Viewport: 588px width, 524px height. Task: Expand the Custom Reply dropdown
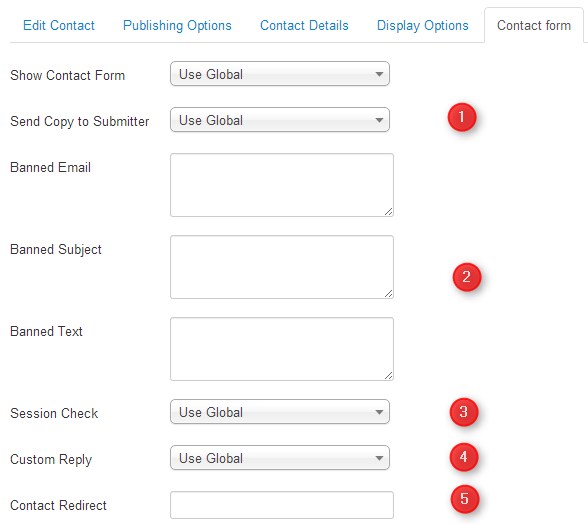[x=280, y=458]
